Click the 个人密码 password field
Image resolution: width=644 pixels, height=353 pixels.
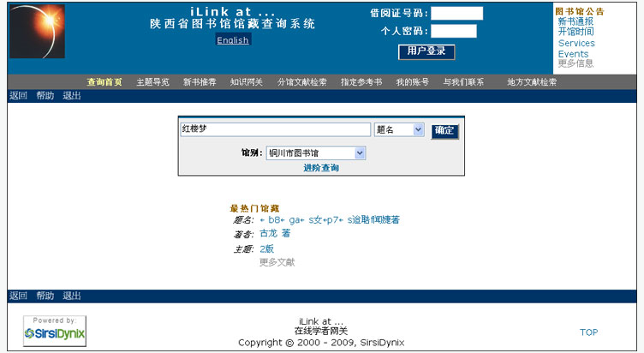(453, 32)
